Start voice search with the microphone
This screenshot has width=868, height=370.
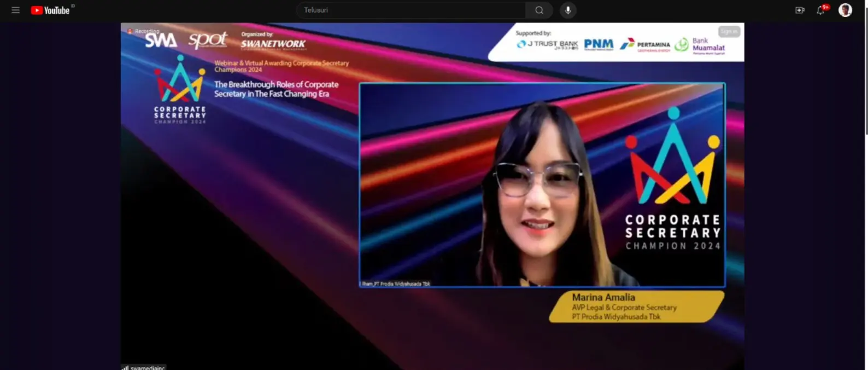(x=568, y=10)
